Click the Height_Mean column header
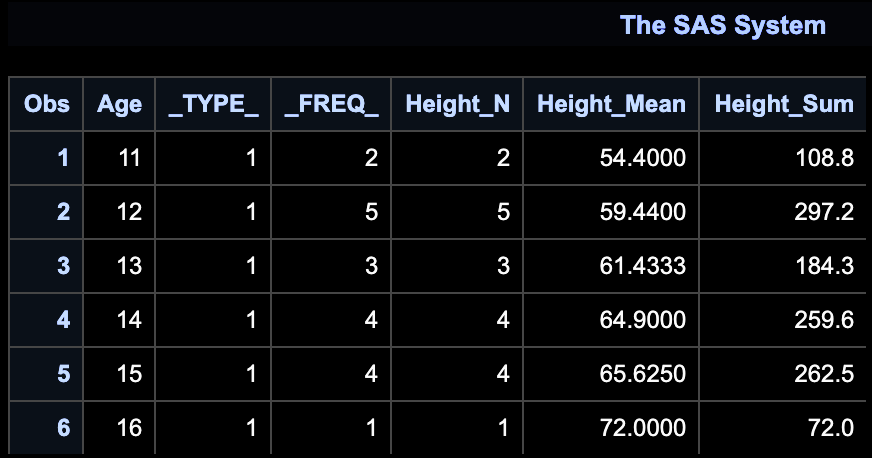This screenshot has height=458, width=872. click(x=611, y=104)
